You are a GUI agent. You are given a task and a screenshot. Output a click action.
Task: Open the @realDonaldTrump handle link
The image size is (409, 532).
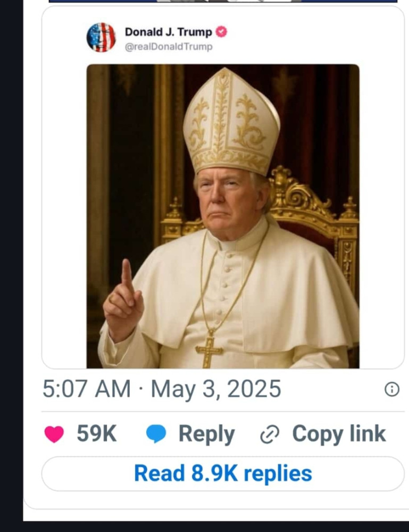tap(169, 47)
